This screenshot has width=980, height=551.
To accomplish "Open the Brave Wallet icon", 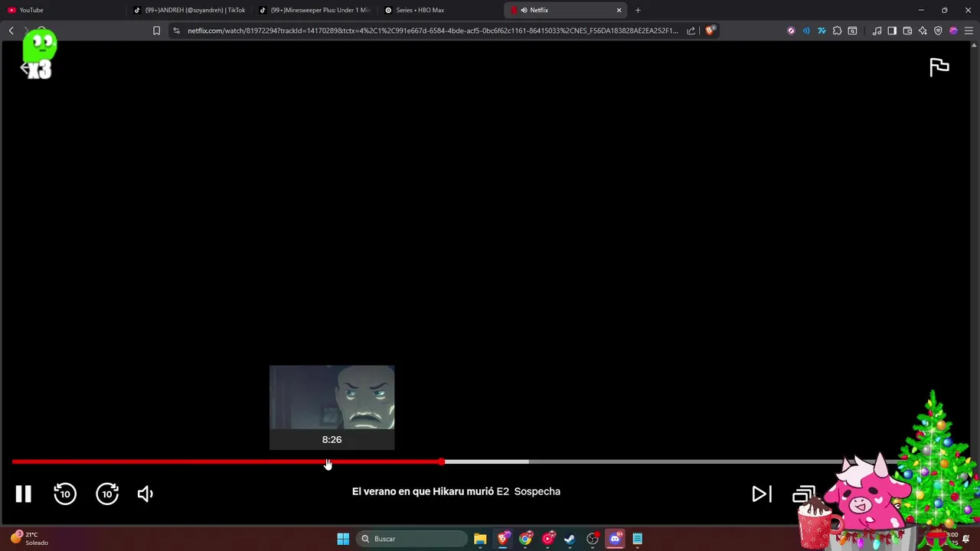I will (907, 31).
